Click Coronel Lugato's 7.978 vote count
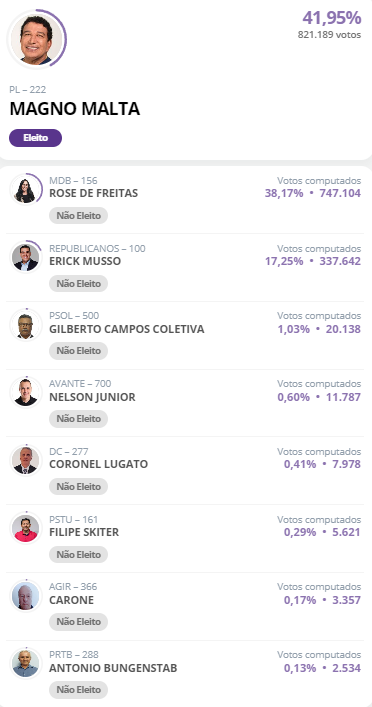 [x=345, y=464]
